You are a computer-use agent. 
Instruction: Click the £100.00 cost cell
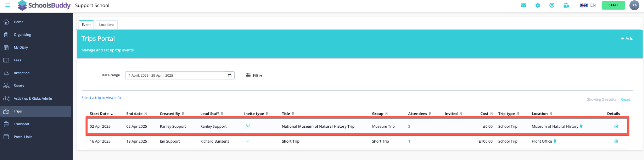(x=486, y=141)
